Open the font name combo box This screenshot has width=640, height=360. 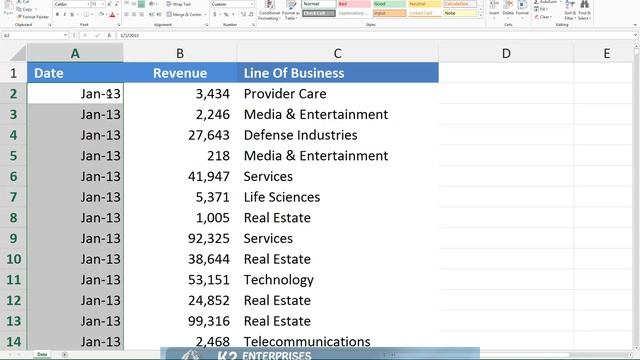coord(72,4)
